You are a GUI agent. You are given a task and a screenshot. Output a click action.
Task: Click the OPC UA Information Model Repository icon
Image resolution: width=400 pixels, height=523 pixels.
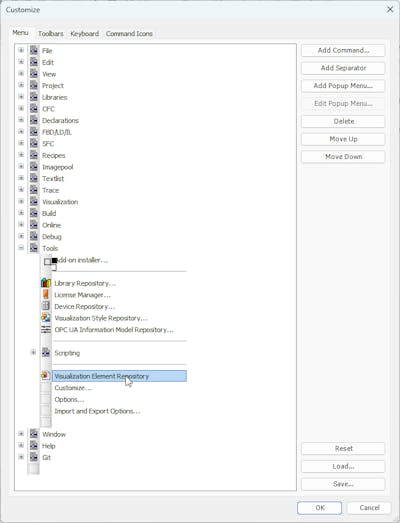tap(46, 330)
